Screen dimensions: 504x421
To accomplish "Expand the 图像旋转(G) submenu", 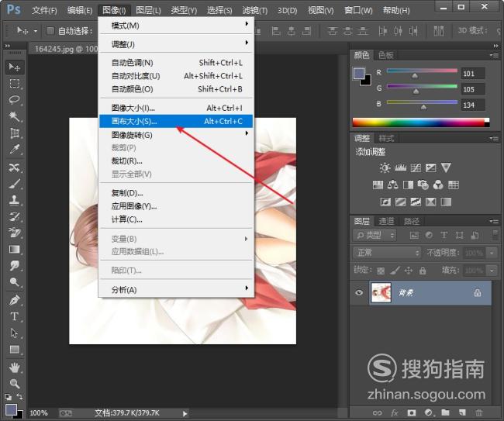I will [176, 135].
